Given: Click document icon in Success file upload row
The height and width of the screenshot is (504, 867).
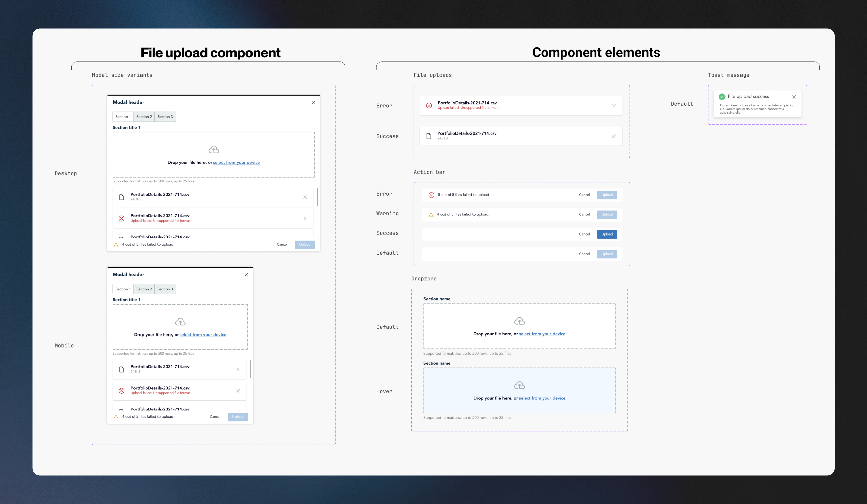Looking at the screenshot, I should click(x=429, y=136).
